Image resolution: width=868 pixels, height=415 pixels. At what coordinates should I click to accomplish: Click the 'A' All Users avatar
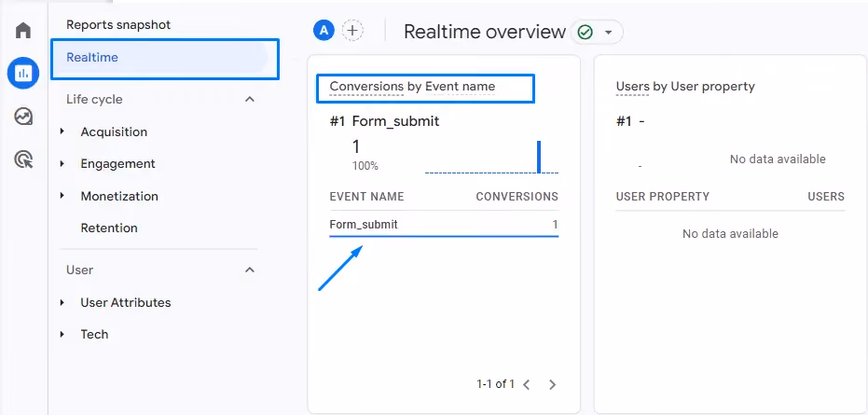tap(324, 31)
